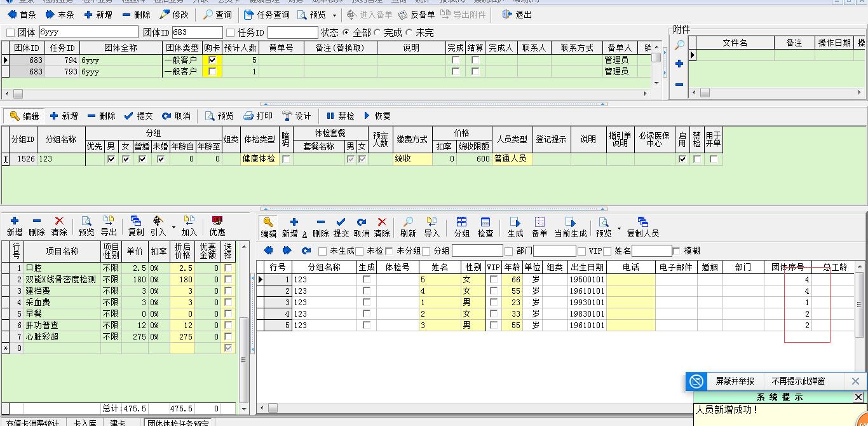Expand the dropdown arrow beside top 预览
This screenshot has height=426, width=868.
(335, 15)
